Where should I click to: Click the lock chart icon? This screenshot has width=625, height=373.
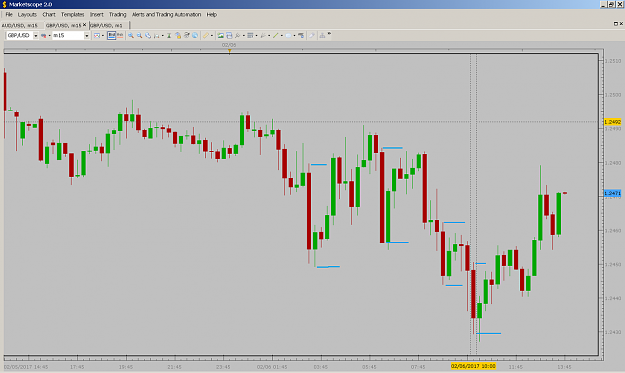tap(178, 35)
